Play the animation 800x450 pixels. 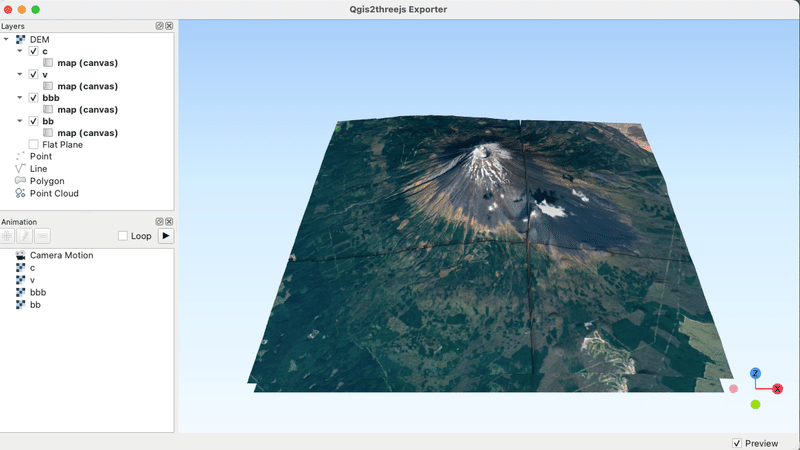click(x=166, y=236)
